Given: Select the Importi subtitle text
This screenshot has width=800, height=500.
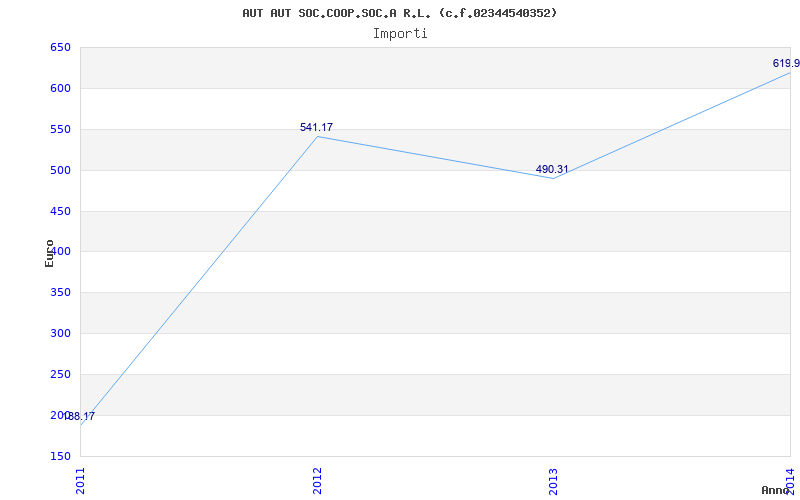Looking at the screenshot, I should tap(400, 34).
